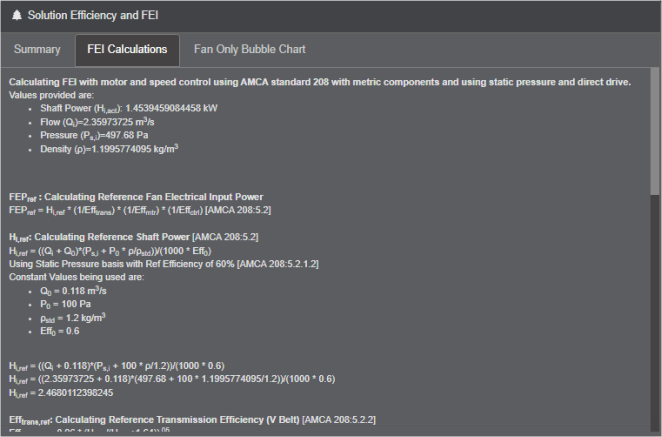This screenshot has width=662, height=437.
Task: Click the Density 1.1995774095 line
Action: [109, 149]
